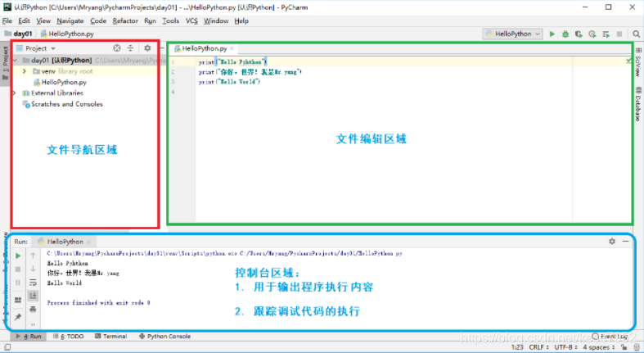644x353 pixels.
Task: Open the 6: TODO tool window
Action: click(x=69, y=336)
